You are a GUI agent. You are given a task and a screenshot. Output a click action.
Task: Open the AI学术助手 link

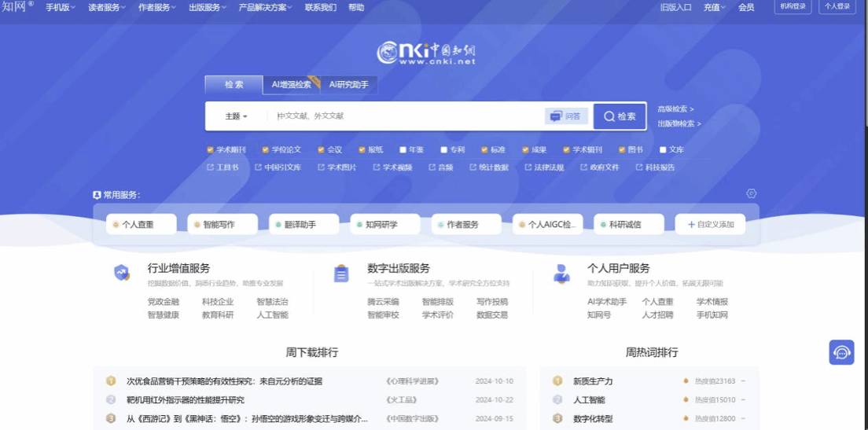point(607,302)
